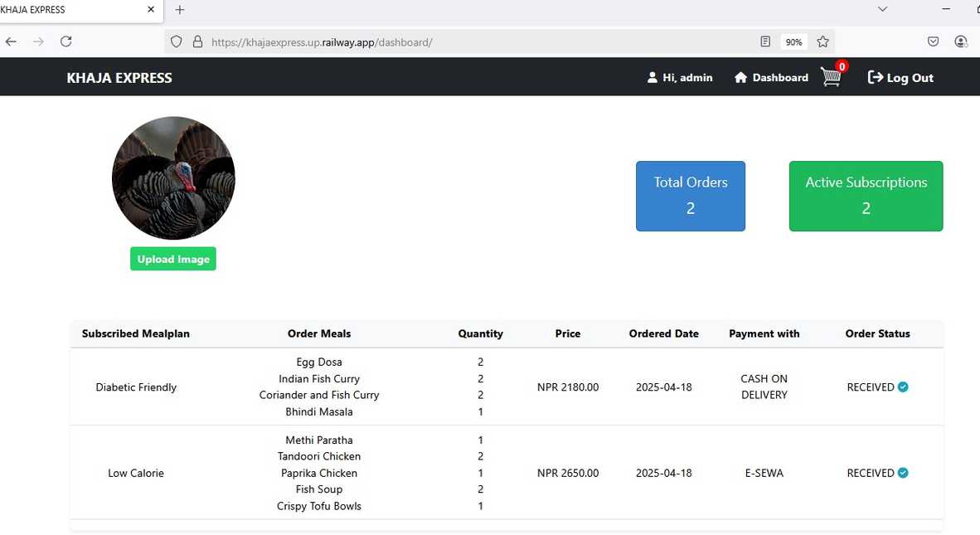Open the shopping cart icon

pos(831,77)
